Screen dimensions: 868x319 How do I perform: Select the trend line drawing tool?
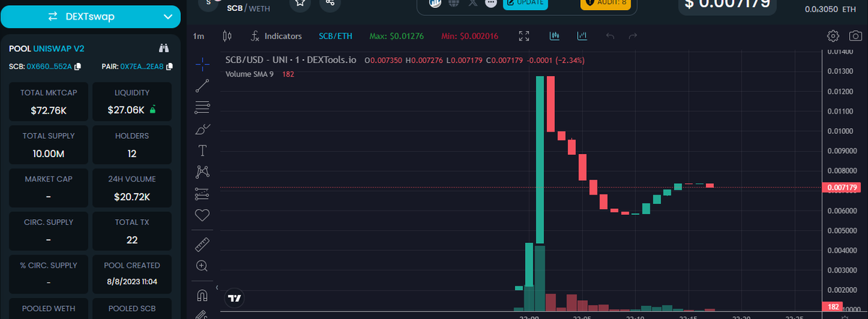point(203,85)
